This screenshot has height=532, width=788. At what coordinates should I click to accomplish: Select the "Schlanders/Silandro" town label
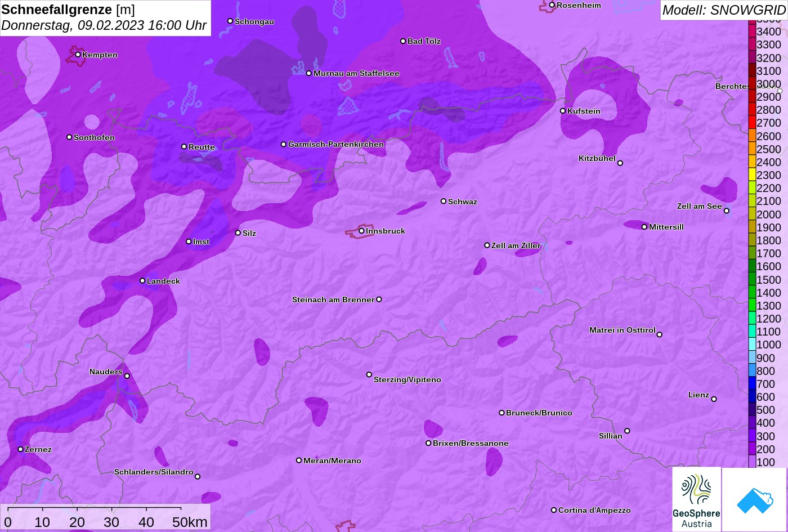pyautogui.click(x=154, y=472)
